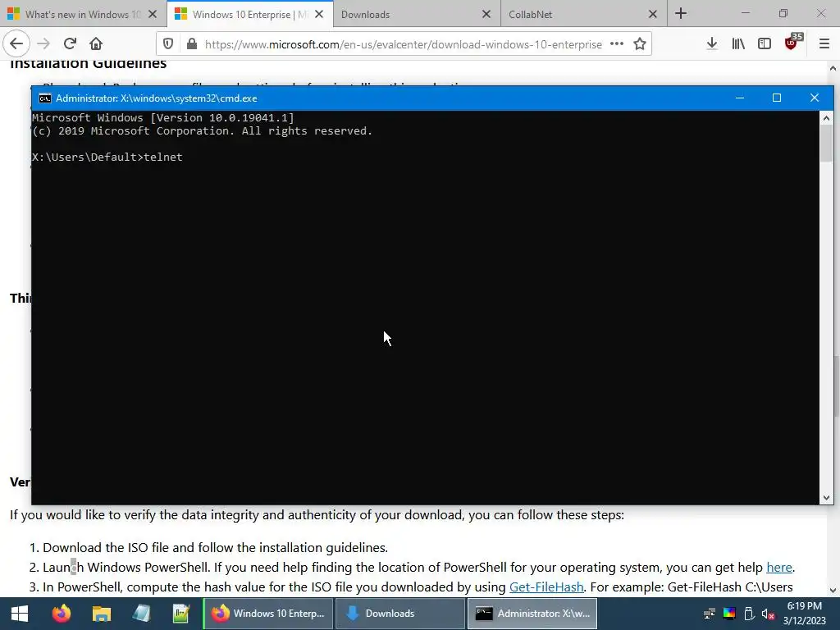This screenshot has width=840, height=630.
Task: Close the What's new in Windows tab
Action: point(153,14)
